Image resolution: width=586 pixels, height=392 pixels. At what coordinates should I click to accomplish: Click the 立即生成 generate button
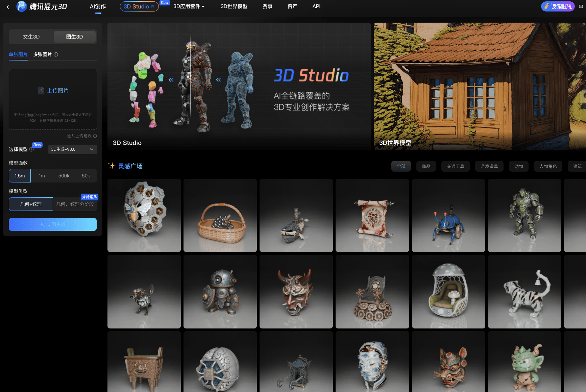[x=53, y=224]
